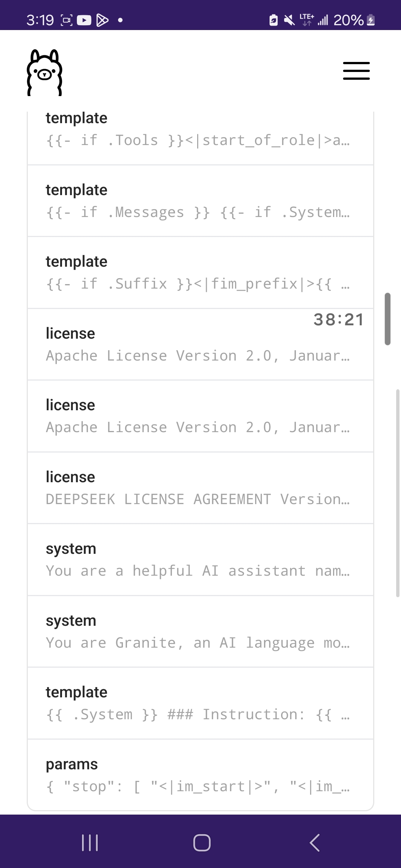Screen dimensions: 401x868
Task: Tap the YouTube status bar icon
Action: tap(84, 20)
